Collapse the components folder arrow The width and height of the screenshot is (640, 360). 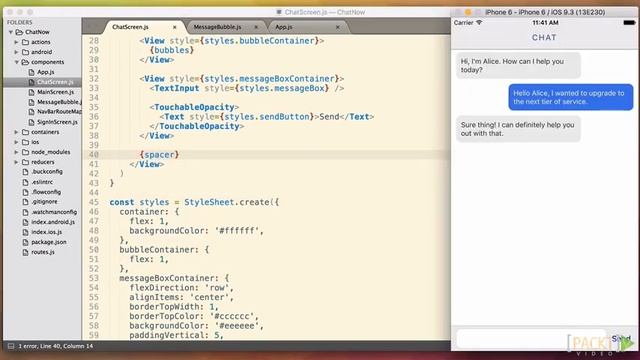[16, 62]
